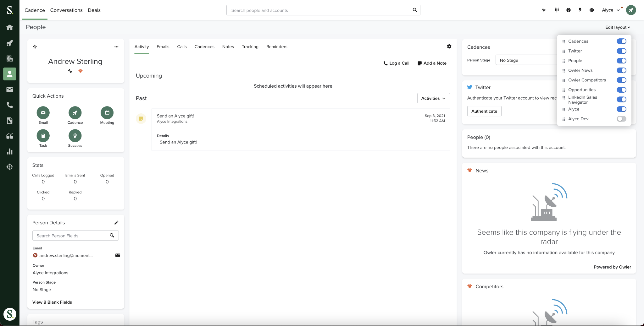Image resolution: width=644 pixels, height=326 pixels.
Task: Open the Person Stage No Stage dropdown
Action: coord(526,60)
